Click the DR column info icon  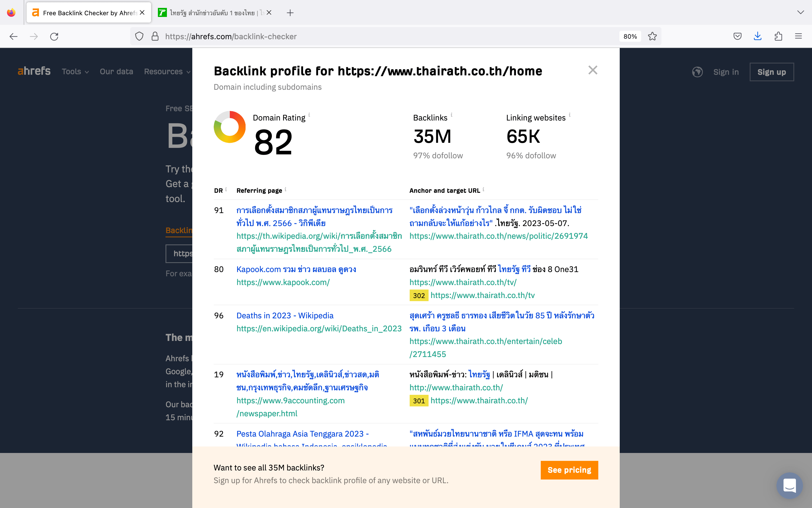click(x=226, y=189)
